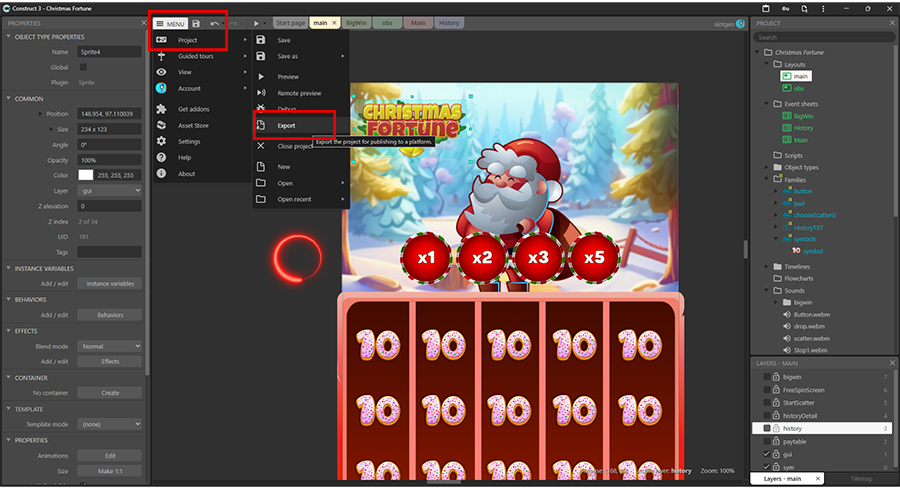Choose Export from the Project submenu
The width and height of the screenshot is (900, 489).
point(286,126)
